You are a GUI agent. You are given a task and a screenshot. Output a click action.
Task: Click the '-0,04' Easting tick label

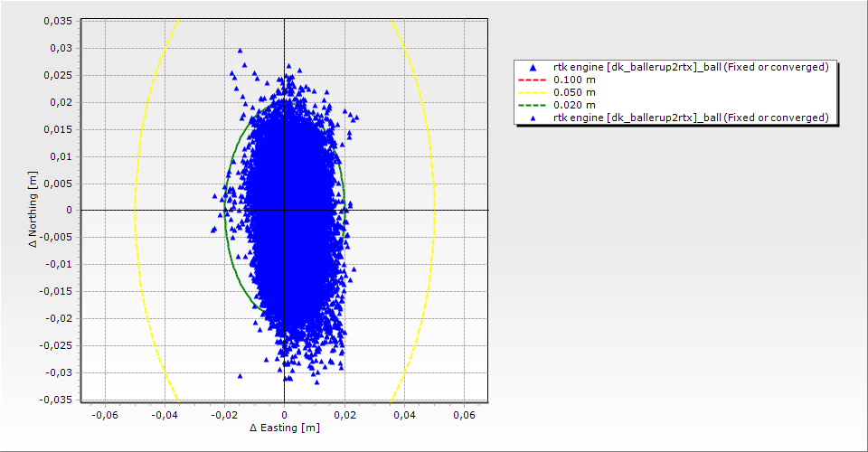click(165, 415)
